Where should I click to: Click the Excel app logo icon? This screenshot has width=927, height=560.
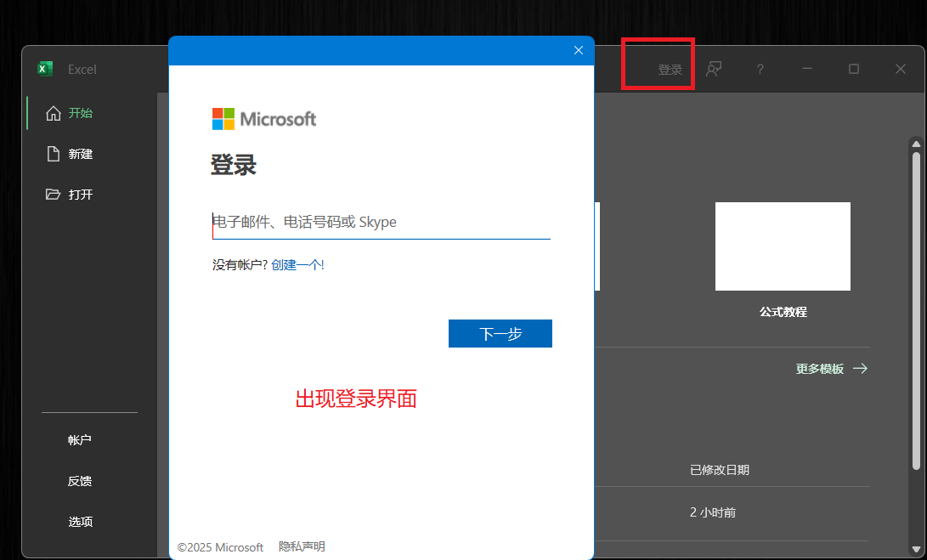pos(45,69)
